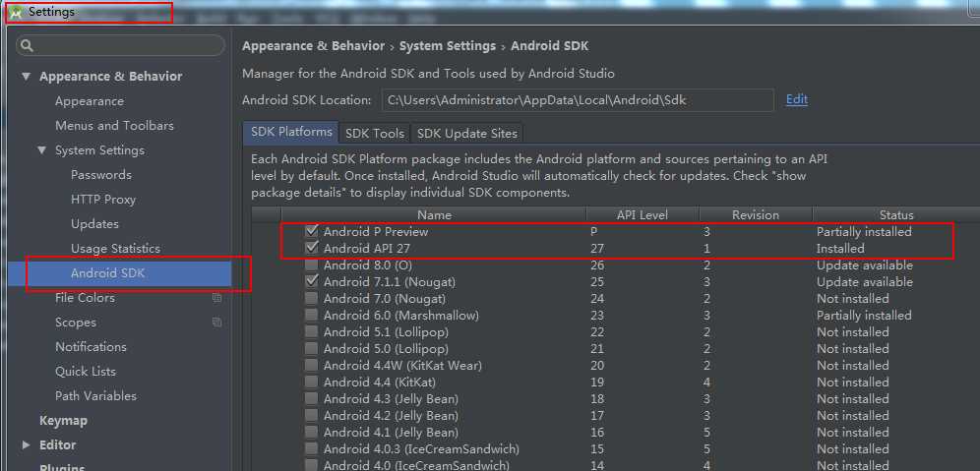Click into the settings search box
Image resolution: width=980 pixels, height=471 pixels.
click(x=120, y=45)
